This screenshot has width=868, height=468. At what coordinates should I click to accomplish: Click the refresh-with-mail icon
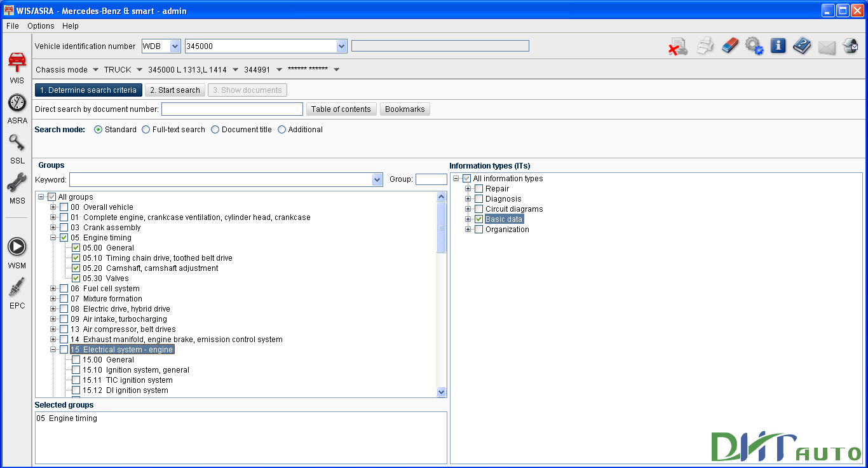pyautogui.click(x=850, y=46)
